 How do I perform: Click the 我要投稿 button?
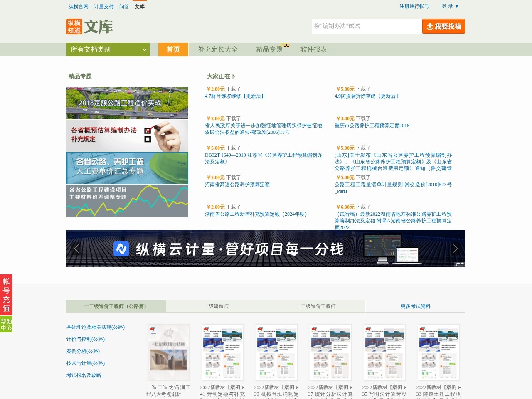coord(443,26)
